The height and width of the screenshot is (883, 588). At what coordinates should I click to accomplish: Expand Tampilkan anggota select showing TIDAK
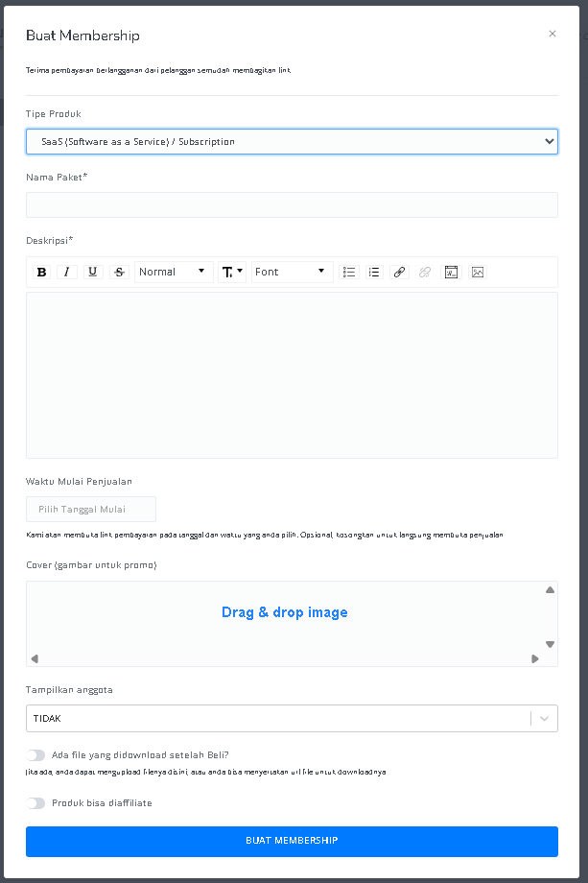click(x=292, y=718)
